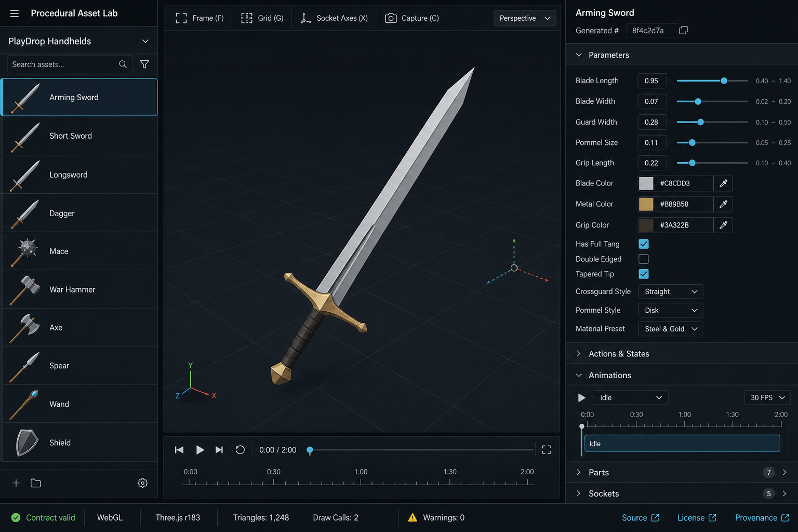Image resolution: width=798 pixels, height=532 pixels.
Task: Open the Material Preset dropdown
Action: 670,329
